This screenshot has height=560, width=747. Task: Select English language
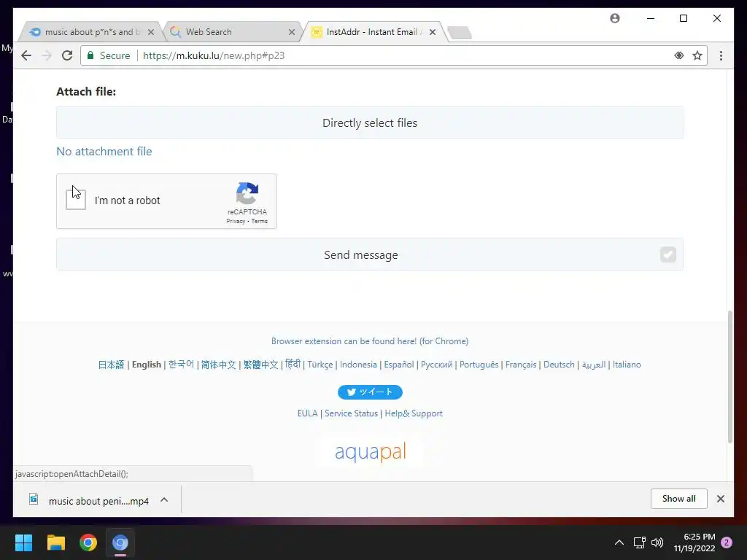(x=146, y=365)
